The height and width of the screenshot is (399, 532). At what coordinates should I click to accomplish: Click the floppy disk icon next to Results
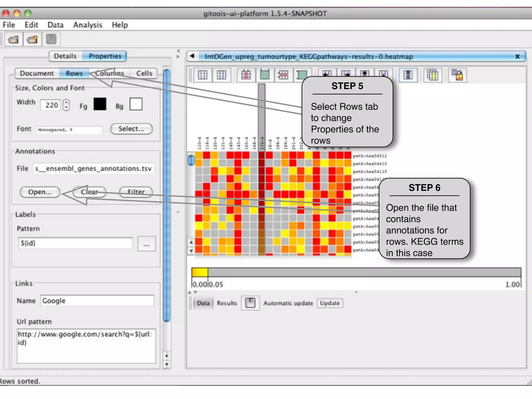[x=250, y=303]
